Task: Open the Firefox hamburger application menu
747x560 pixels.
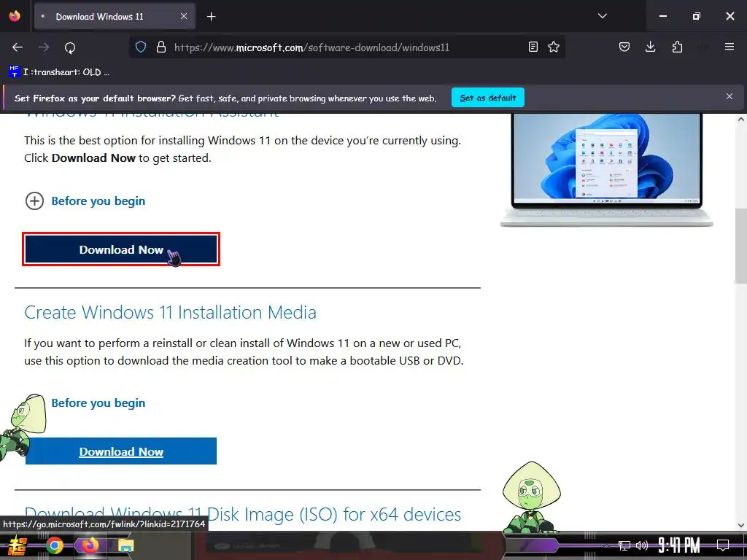Action: tap(729, 47)
